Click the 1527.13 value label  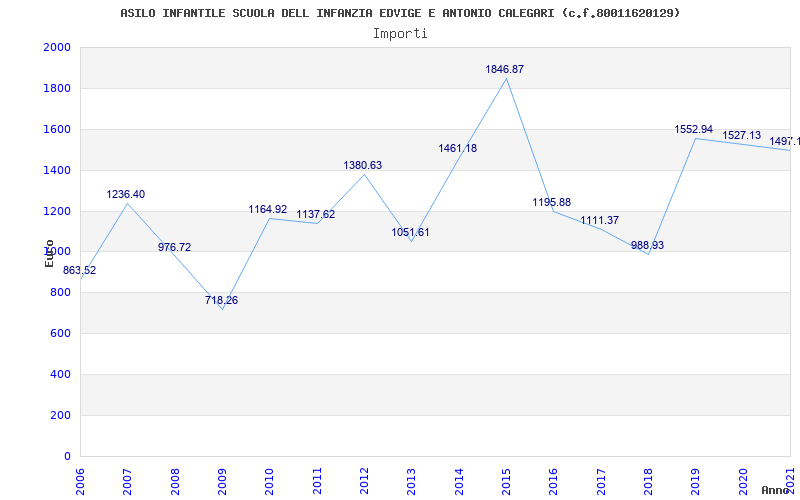741,136
